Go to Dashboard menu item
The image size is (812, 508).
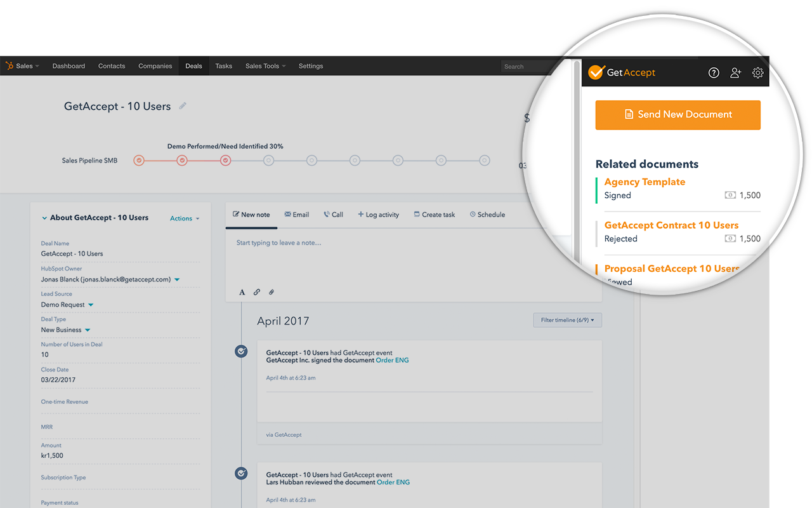69,66
